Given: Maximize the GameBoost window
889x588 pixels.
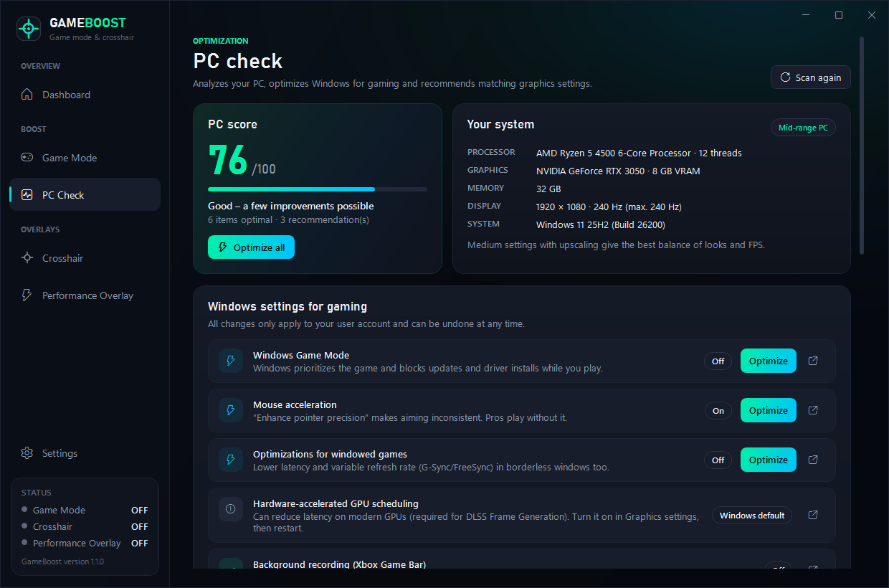Looking at the screenshot, I should coord(839,15).
